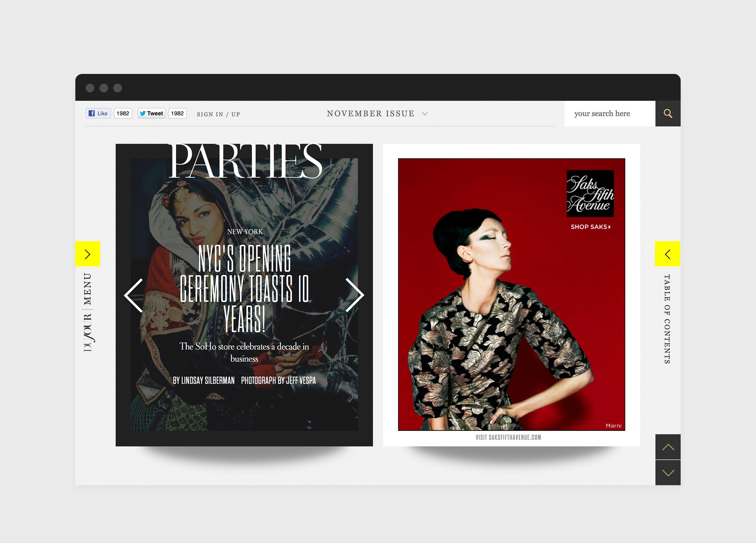Click the Twitter bird Tweet button
756x543 pixels.
click(x=152, y=114)
